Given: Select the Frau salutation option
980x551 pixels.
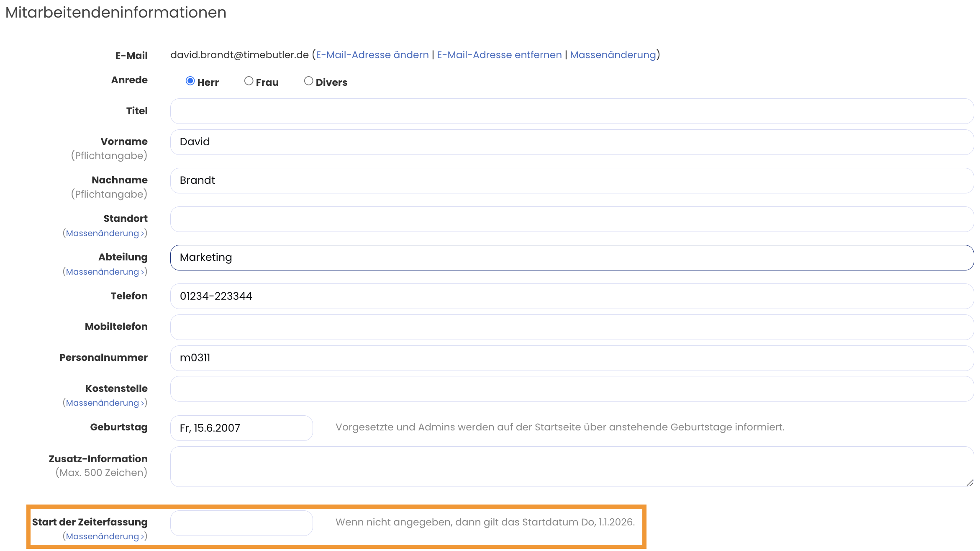Looking at the screenshot, I should [249, 81].
